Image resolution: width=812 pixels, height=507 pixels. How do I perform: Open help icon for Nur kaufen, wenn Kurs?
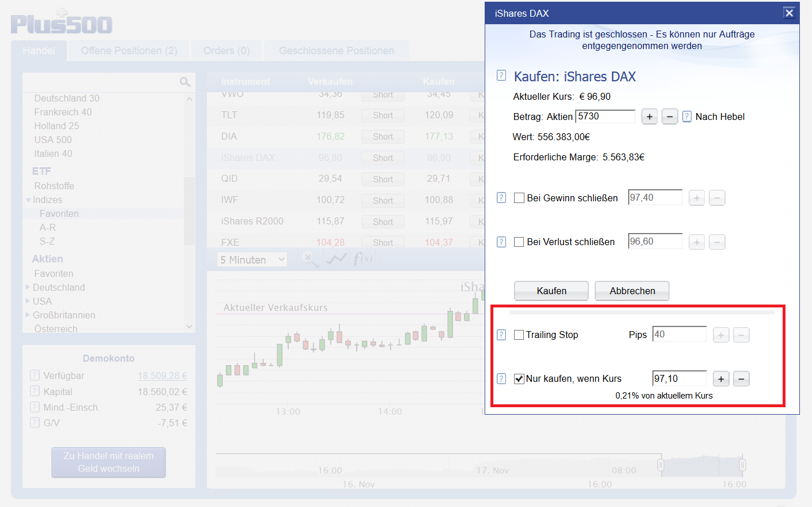[501, 378]
